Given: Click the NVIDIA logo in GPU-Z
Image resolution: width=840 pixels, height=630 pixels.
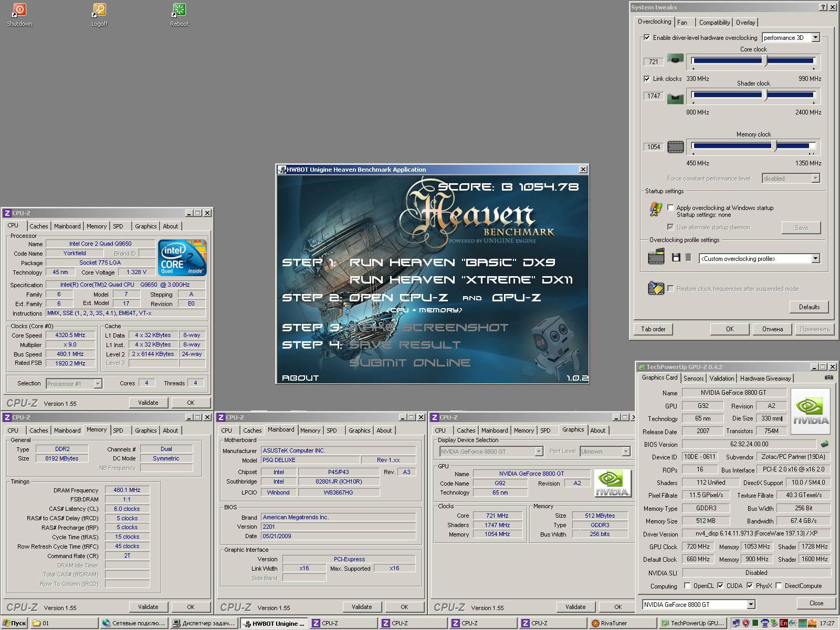Looking at the screenshot, I should (811, 411).
